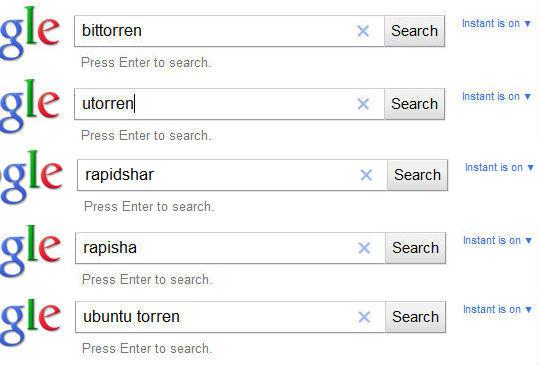The width and height of the screenshot is (539, 365).
Task: Click Search button next to 'utorren' field
Action: [x=415, y=104]
